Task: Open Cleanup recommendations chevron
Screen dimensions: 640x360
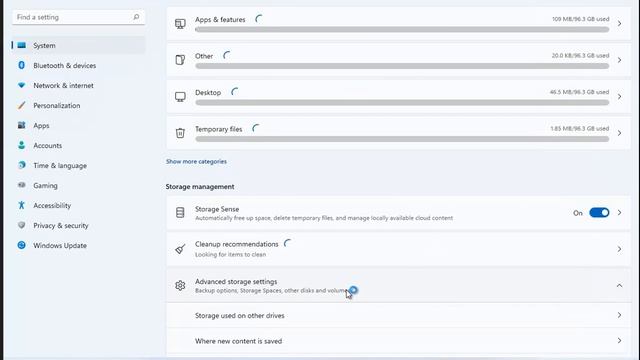Action: tap(619, 249)
